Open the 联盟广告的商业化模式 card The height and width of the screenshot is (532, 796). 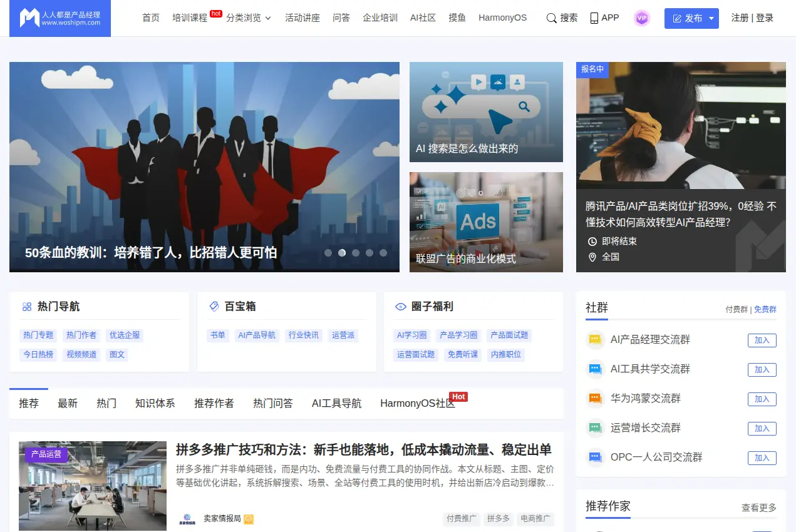click(486, 222)
